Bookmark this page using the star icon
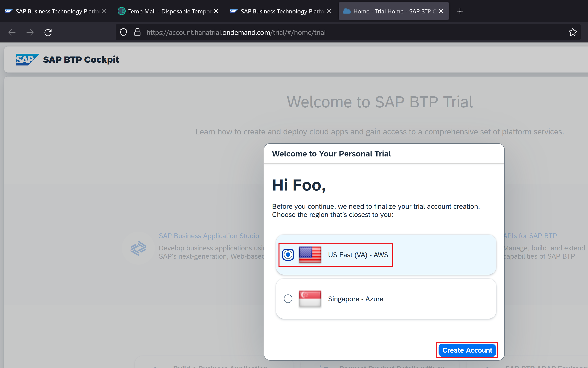The image size is (588, 368). point(572,32)
